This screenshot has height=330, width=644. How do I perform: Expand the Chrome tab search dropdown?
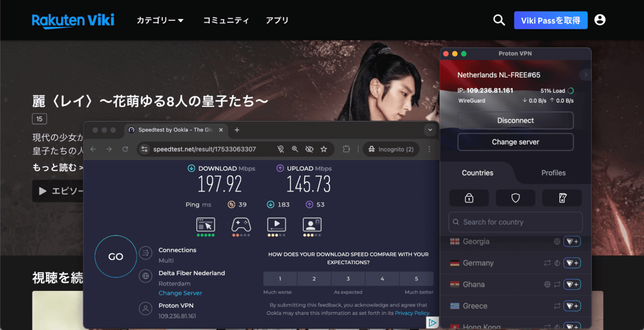point(430,130)
